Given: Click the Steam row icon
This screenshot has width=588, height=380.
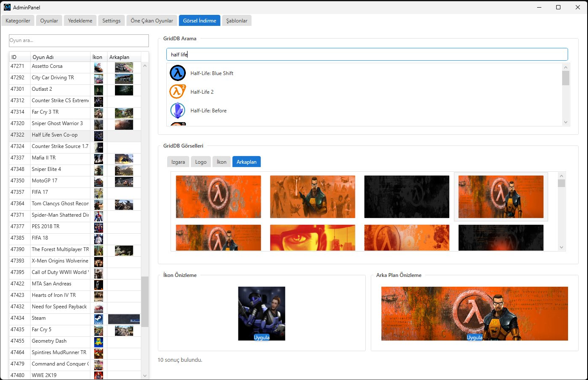Looking at the screenshot, I should [98, 319].
